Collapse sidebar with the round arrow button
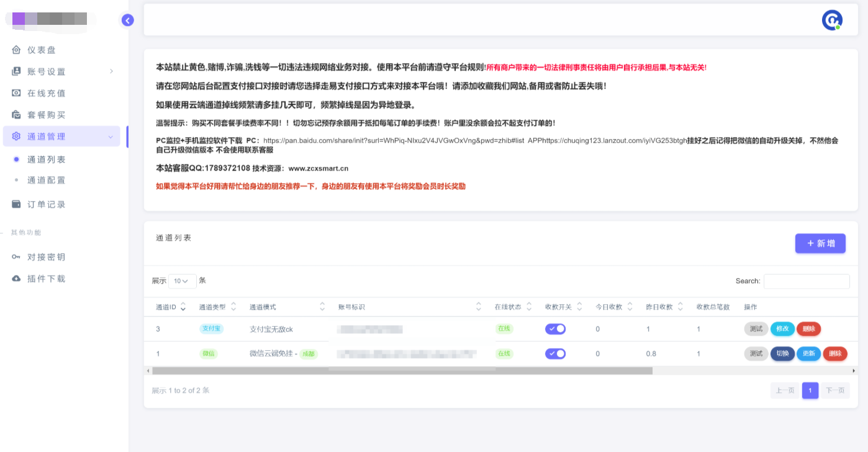868x452 pixels. pyautogui.click(x=127, y=20)
